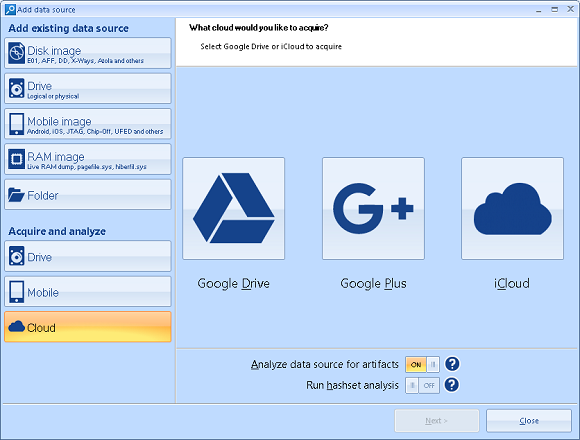Click the Close button
Viewport: 580px width, 440px height.
coord(529,421)
